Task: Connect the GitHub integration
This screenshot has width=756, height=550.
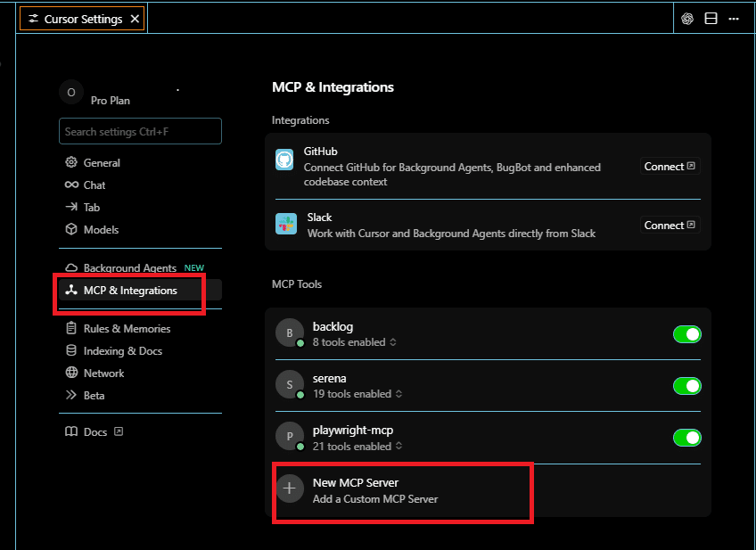Action: [x=670, y=167]
